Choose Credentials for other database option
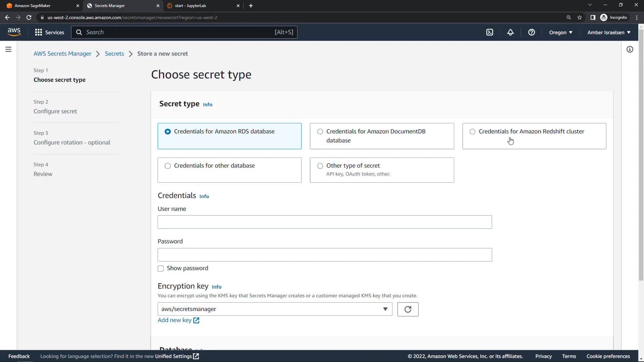The height and width of the screenshot is (362, 644). pyautogui.click(x=168, y=166)
